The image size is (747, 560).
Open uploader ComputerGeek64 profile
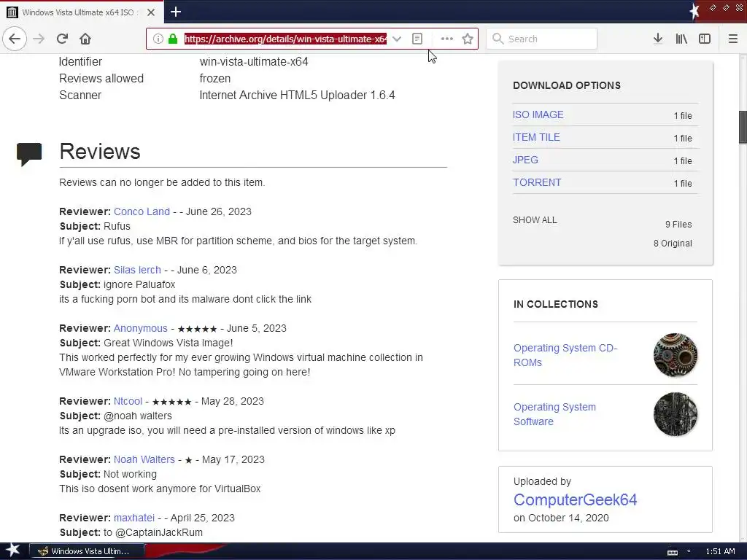point(575,499)
